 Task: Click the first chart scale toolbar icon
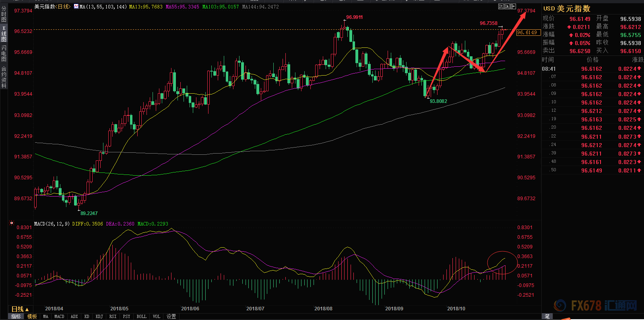point(501,6)
